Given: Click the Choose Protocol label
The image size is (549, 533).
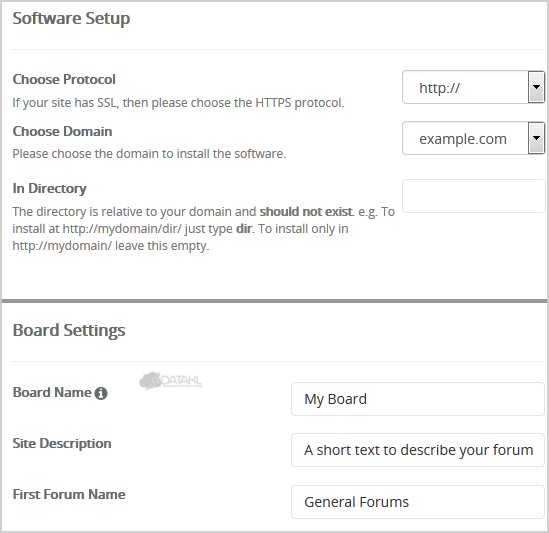Looking at the screenshot, I should click(x=64, y=79).
